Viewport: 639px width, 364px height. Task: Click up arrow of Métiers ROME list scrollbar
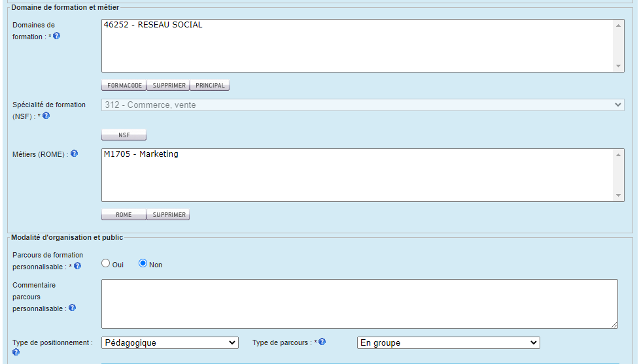618,155
